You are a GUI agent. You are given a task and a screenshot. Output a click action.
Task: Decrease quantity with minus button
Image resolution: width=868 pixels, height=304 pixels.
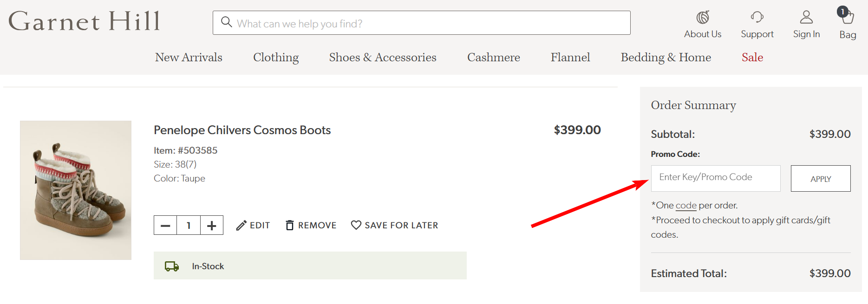(165, 226)
